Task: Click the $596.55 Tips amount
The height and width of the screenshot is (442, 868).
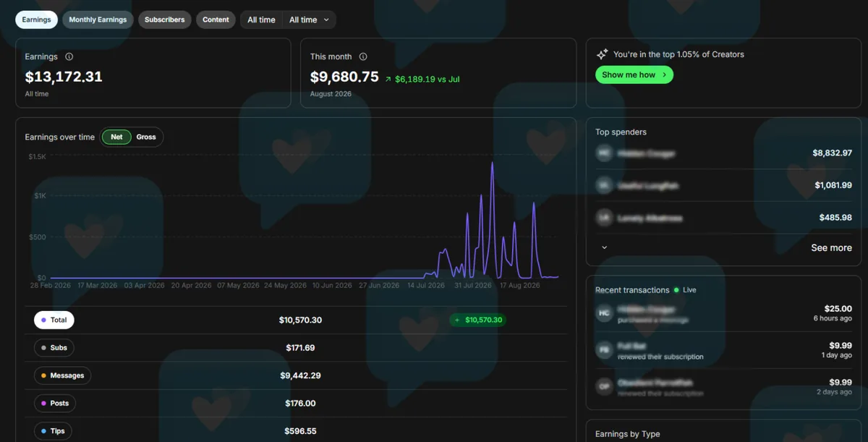Action: [300, 431]
